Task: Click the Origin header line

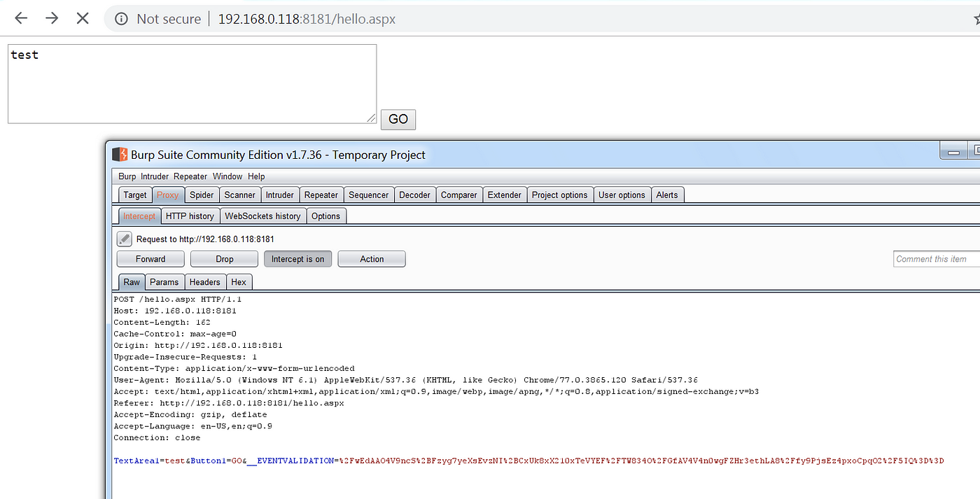Action: coord(198,346)
